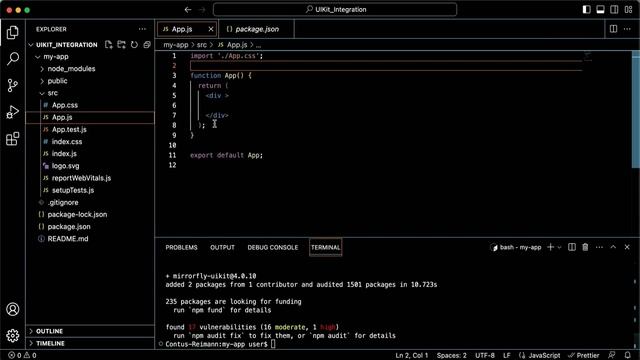Open the Search view in activity bar
Screen dimensions: 640x360
13,59
